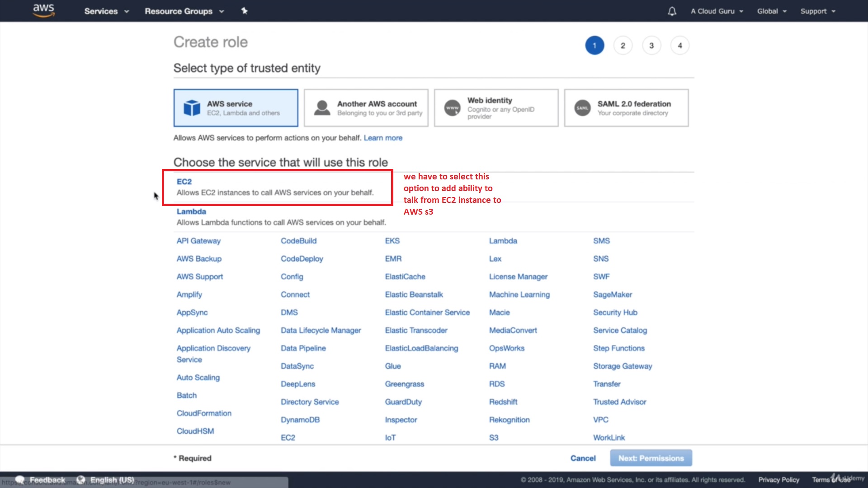Open the Resource Groups dropdown
This screenshot has height=488, width=868.
pyautogui.click(x=184, y=11)
